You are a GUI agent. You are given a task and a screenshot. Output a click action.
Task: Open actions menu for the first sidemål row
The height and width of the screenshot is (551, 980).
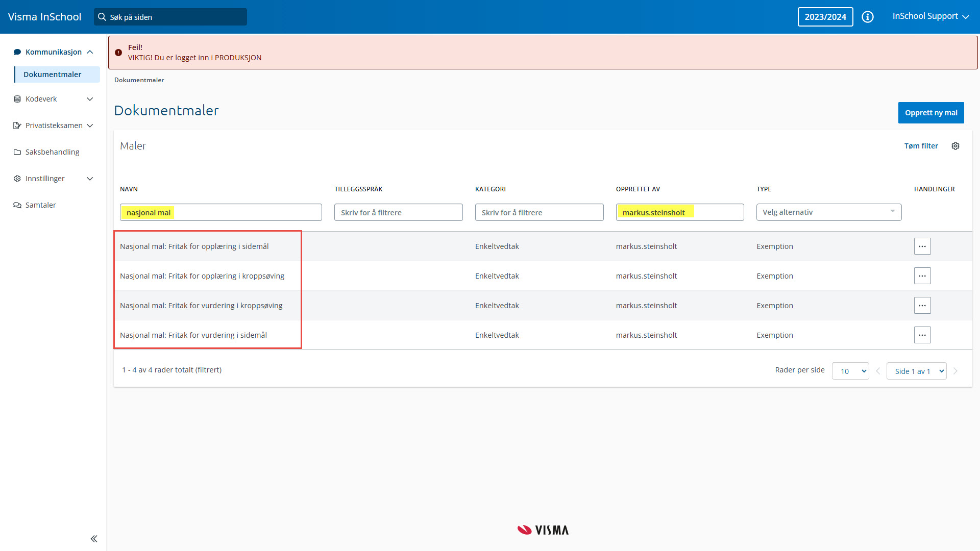point(922,246)
